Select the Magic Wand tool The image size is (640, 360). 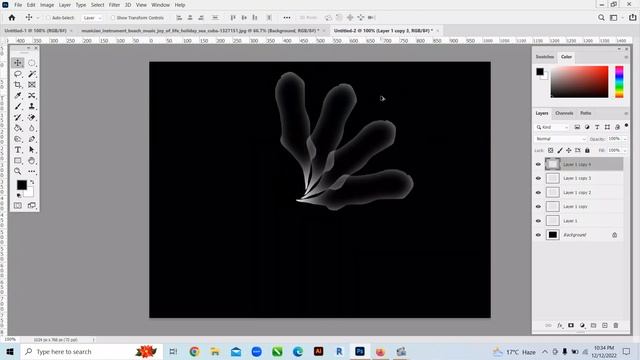point(32,74)
